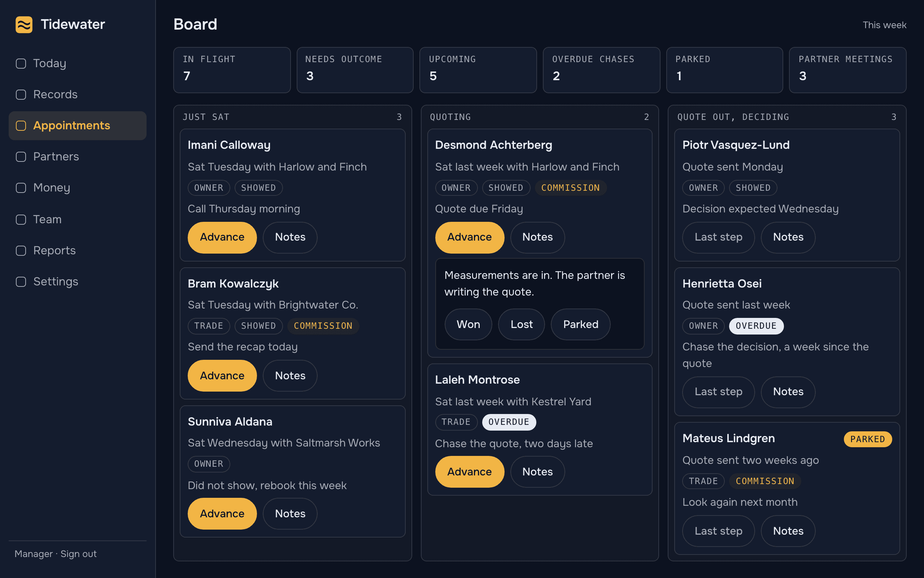
Task: Select the In Flight stat tile
Action: (x=232, y=70)
